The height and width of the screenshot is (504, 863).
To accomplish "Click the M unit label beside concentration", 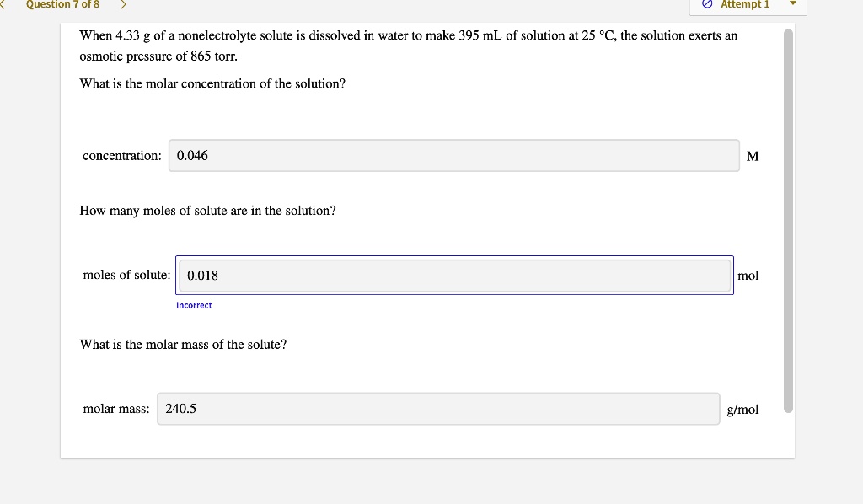I will 752,156.
